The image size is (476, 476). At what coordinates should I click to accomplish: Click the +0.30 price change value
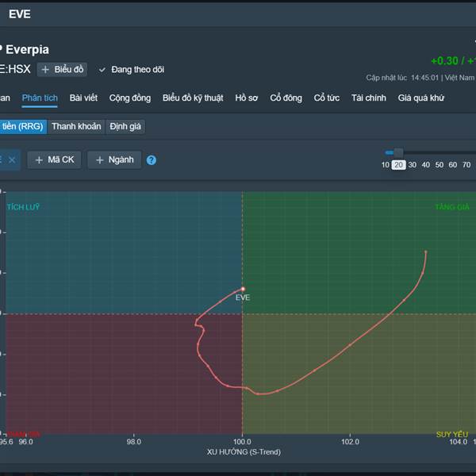tap(444, 61)
